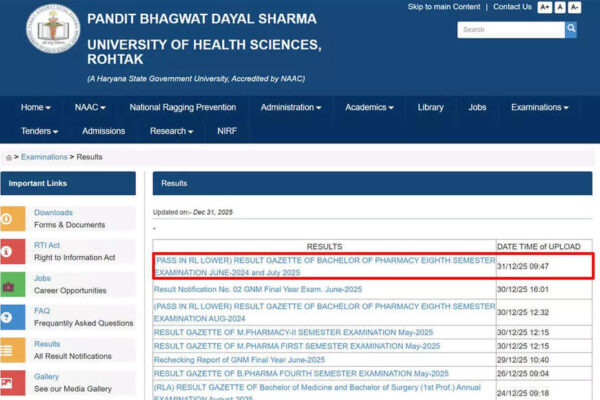Viewport: 600px width, 400px height.
Task: Open the NIRF menu item
Action: (x=227, y=131)
